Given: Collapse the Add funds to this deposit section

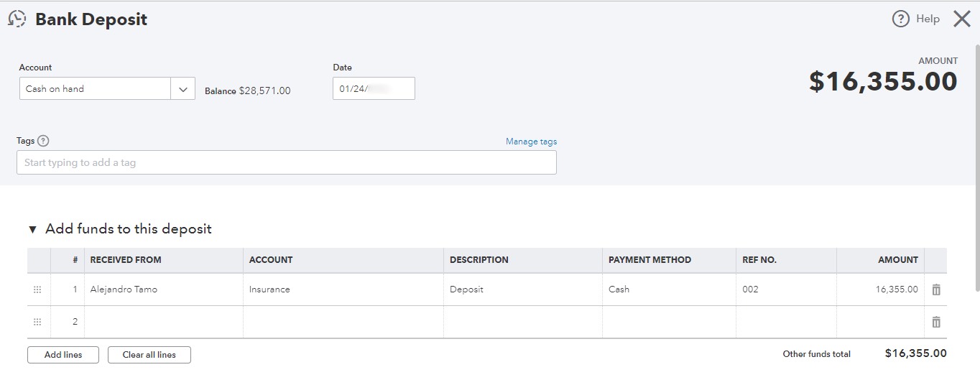Looking at the screenshot, I should pos(32,230).
